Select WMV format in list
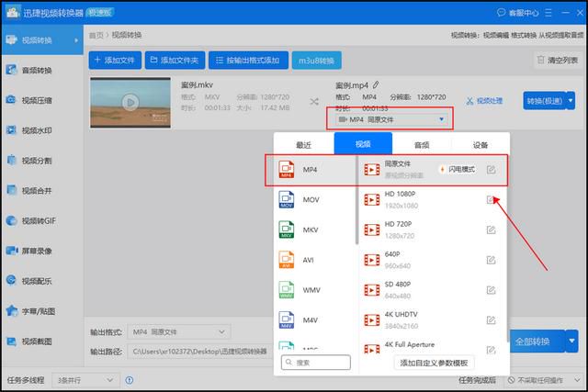This screenshot has height=392, width=588. [314, 290]
